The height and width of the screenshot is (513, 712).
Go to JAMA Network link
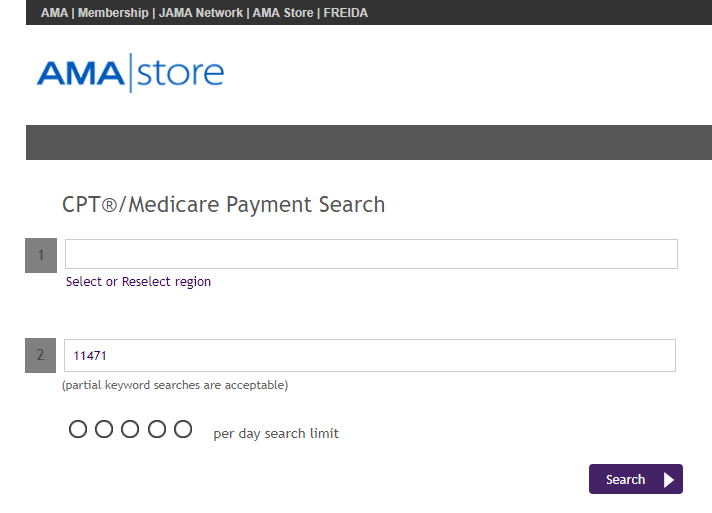point(201,13)
